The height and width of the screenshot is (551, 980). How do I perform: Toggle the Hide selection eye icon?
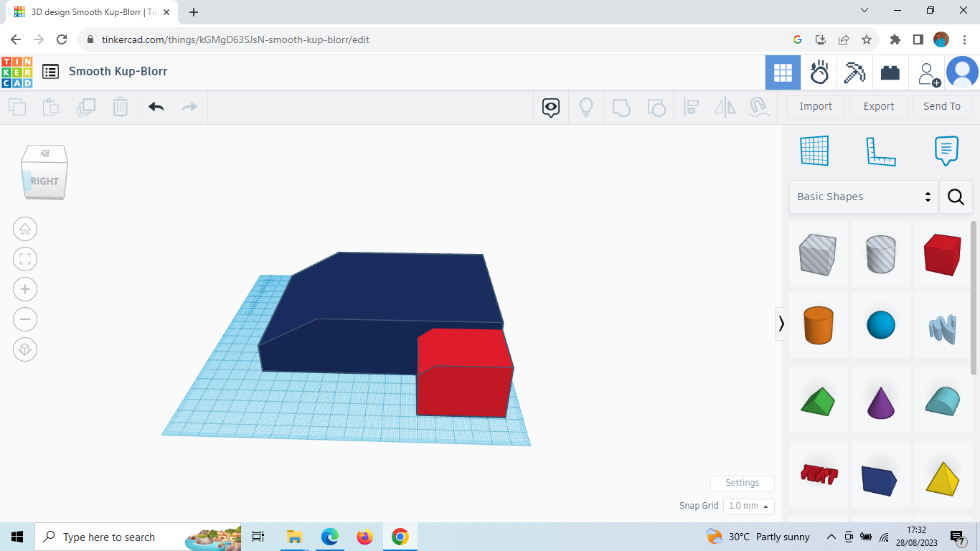click(x=550, y=107)
